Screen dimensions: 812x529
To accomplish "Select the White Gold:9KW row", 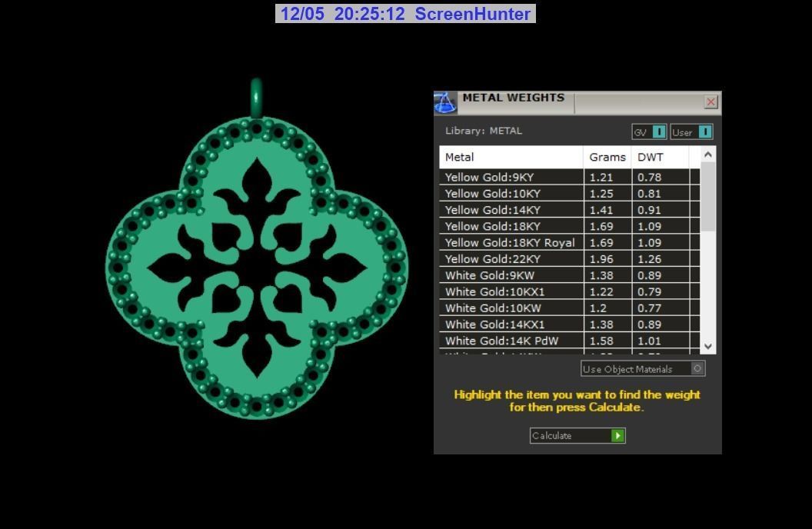I will click(x=570, y=275).
